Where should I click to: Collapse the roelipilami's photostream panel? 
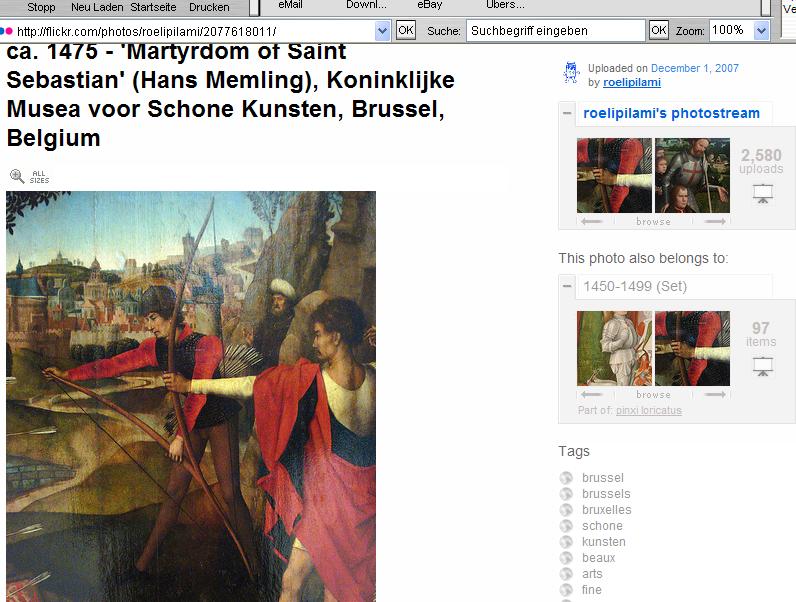pos(567,113)
